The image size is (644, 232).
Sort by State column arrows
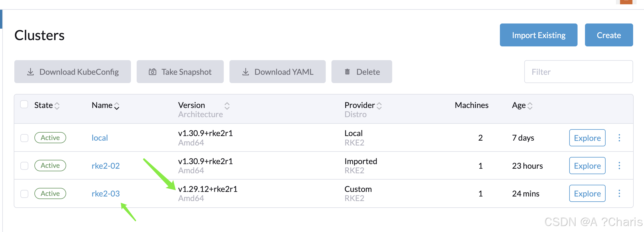[x=57, y=106]
